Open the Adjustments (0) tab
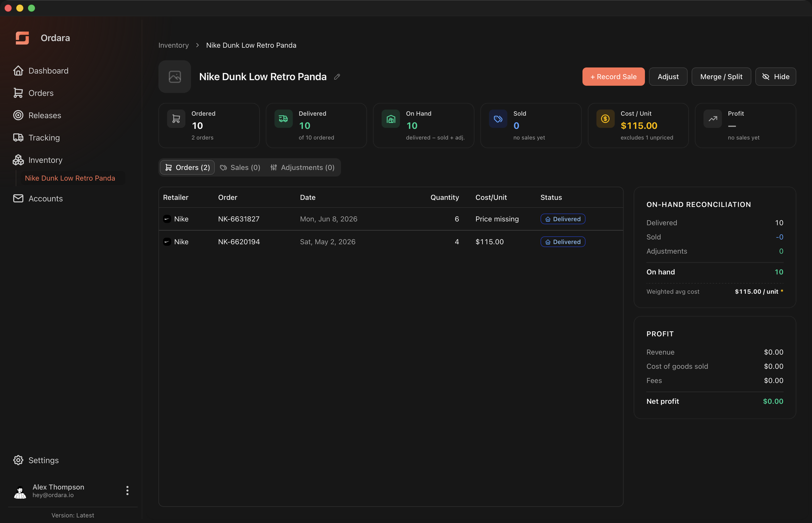Image resolution: width=812 pixels, height=523 pixels. [302, 167]
